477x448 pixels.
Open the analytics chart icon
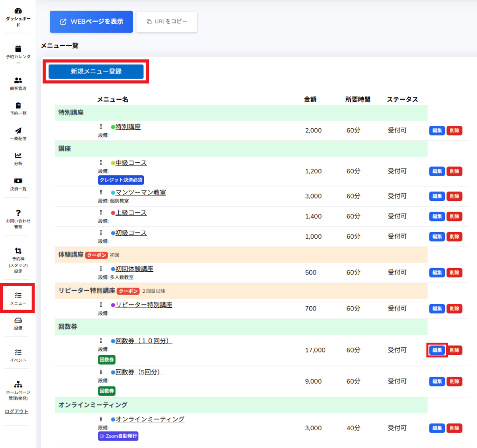coord(18,156)
